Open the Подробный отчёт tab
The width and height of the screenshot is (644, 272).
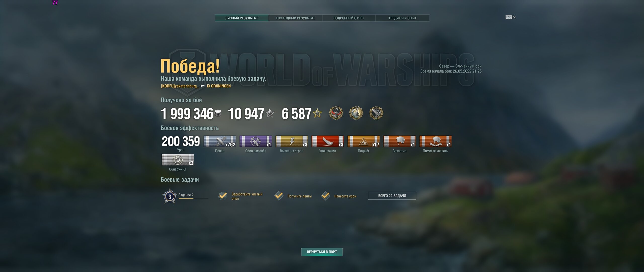[349, 18]
